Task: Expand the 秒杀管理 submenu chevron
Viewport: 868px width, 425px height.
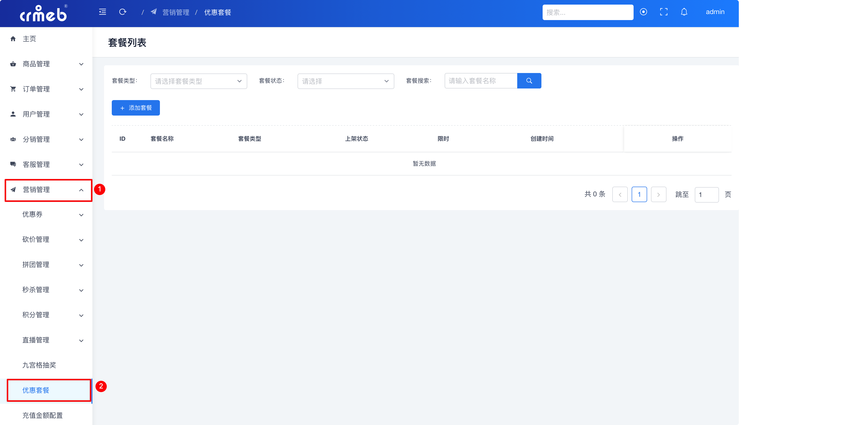Action: 81,290
